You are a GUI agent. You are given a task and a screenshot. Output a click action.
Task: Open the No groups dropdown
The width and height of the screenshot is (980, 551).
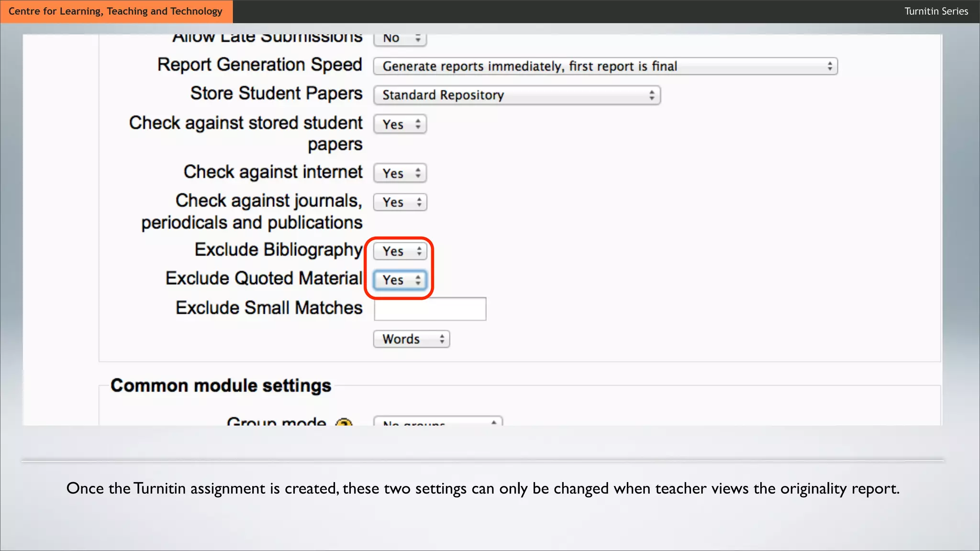(x=437, y=422)
